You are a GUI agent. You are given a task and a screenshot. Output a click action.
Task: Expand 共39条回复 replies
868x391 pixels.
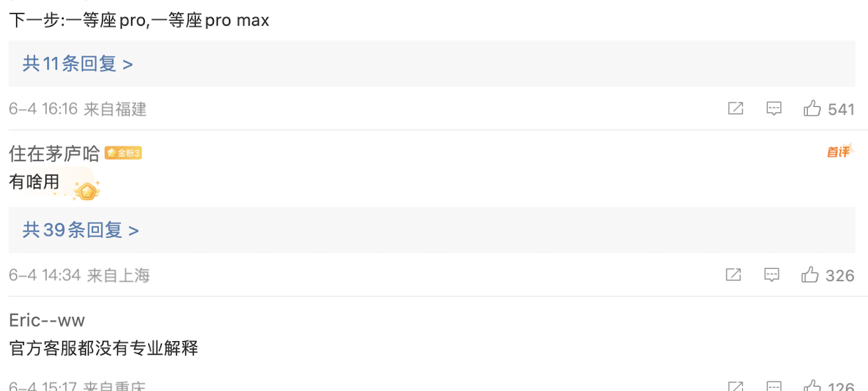(x=80, y=230)
